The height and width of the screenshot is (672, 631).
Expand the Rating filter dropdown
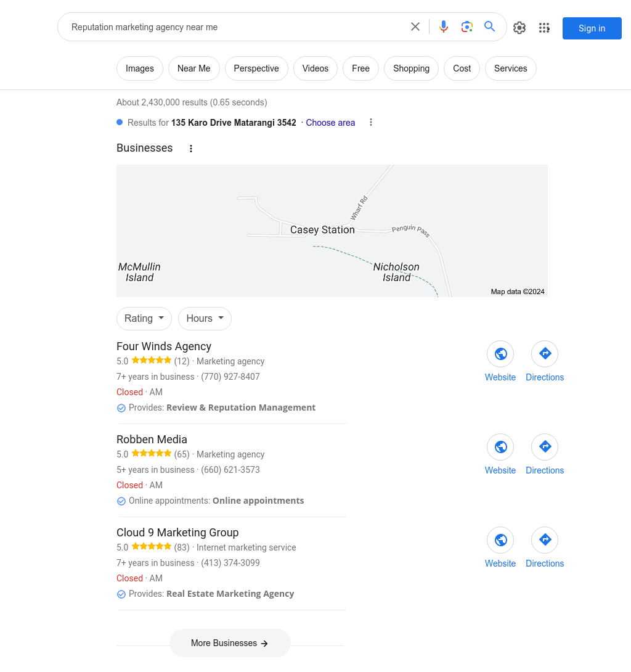pyautogui.click(x=144, y=319)
